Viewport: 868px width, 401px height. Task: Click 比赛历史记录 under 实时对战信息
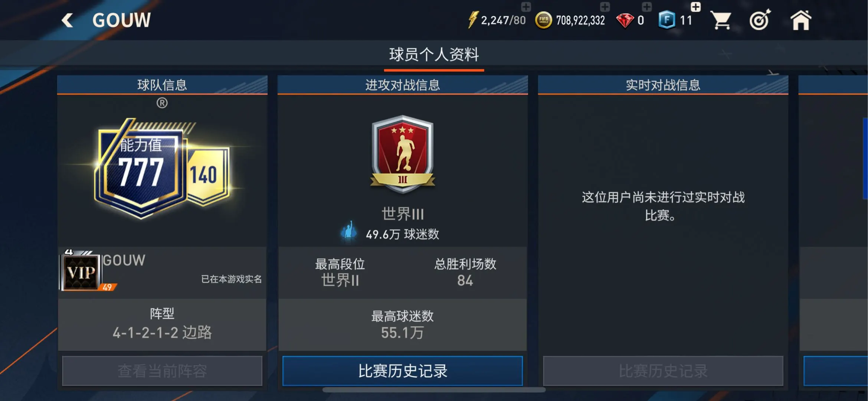pos(663,371)
